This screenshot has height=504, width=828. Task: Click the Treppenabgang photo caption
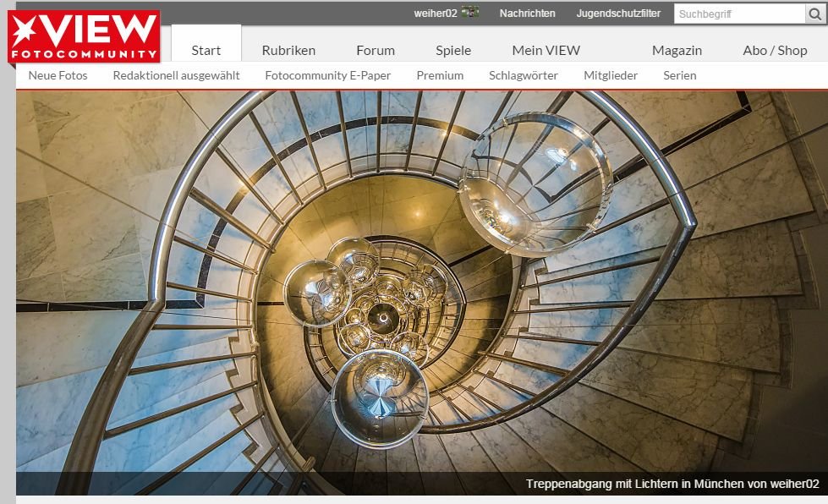click(672, 484)
